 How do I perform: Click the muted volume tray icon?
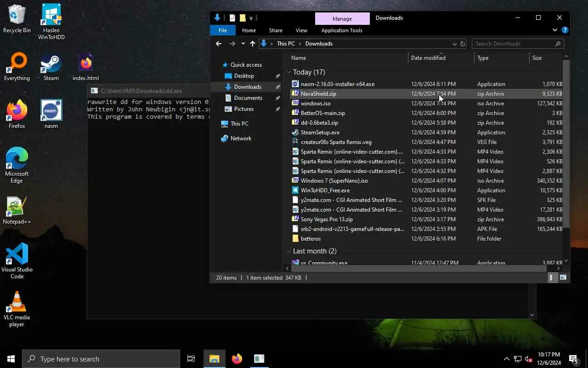[529, 359]
